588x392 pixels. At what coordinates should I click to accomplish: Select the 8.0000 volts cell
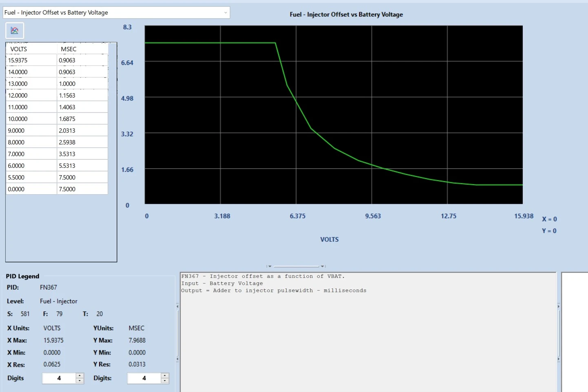31,142
